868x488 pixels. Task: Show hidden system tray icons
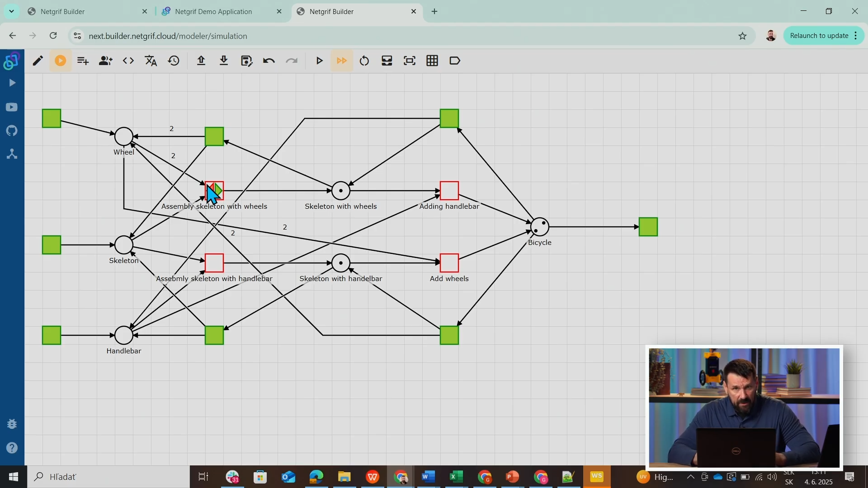[690, 477]
